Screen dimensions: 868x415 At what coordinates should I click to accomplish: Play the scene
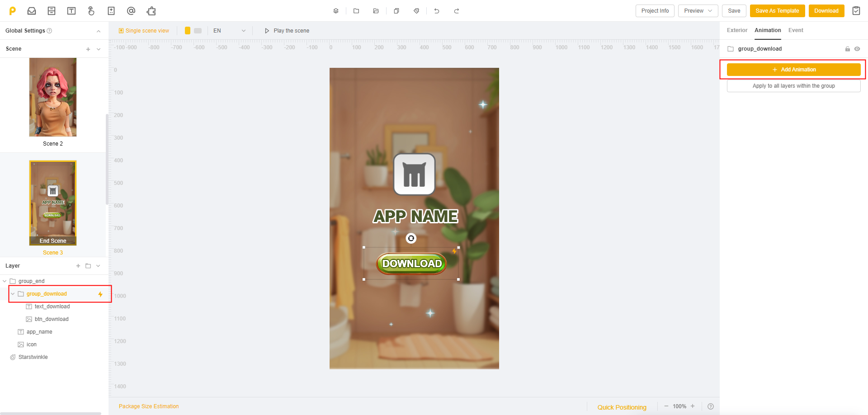(x=287, y=31)
